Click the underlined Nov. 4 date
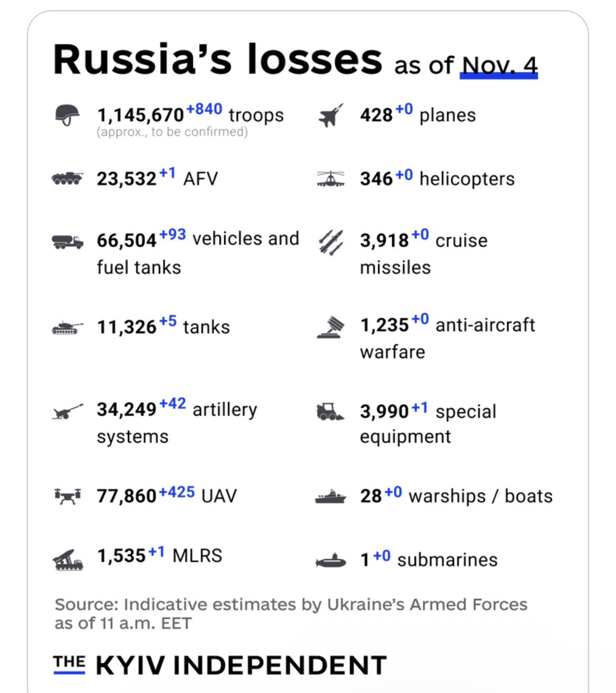 (499, 66)
